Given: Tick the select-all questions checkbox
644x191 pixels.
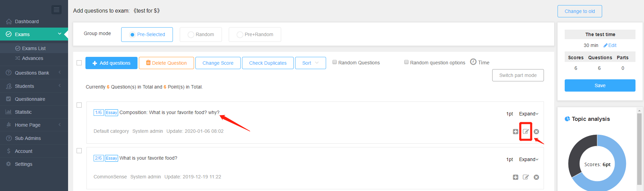Looking at the screenshot, I should pyautogui.click(x=79, y=63).
